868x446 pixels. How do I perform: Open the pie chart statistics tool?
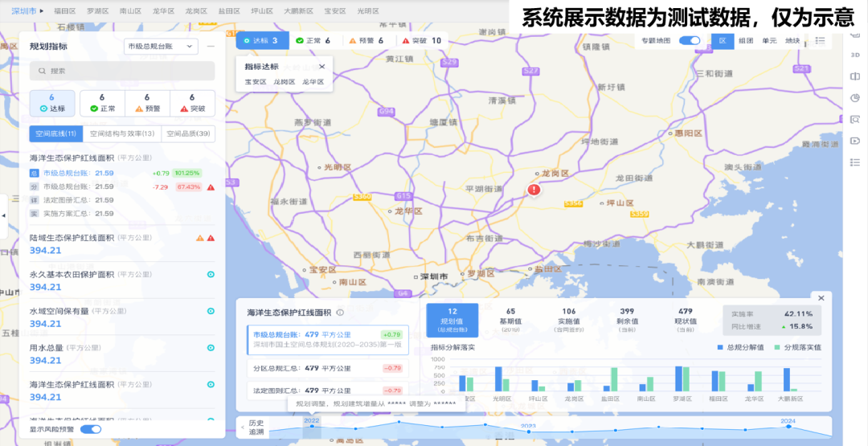point(855,98)
